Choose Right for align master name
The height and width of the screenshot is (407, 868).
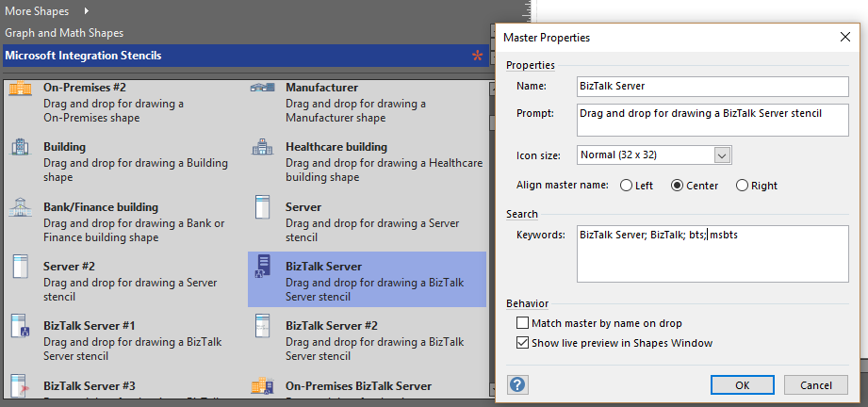pyautogui.click(x=742, y=186)
